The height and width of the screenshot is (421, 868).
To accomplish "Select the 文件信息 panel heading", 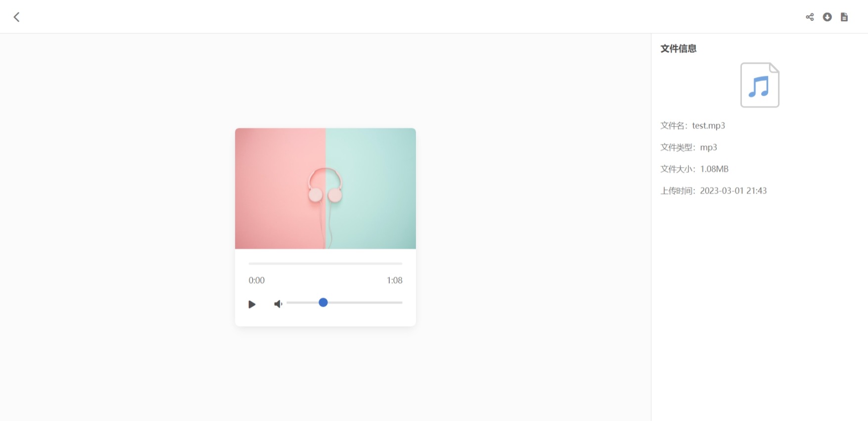I will tap(679, 48).
